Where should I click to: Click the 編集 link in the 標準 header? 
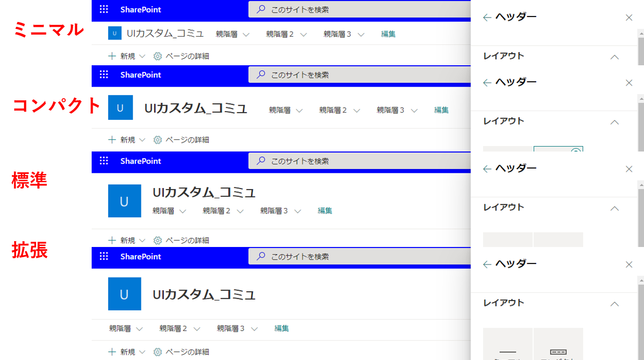tap(325, 211)
